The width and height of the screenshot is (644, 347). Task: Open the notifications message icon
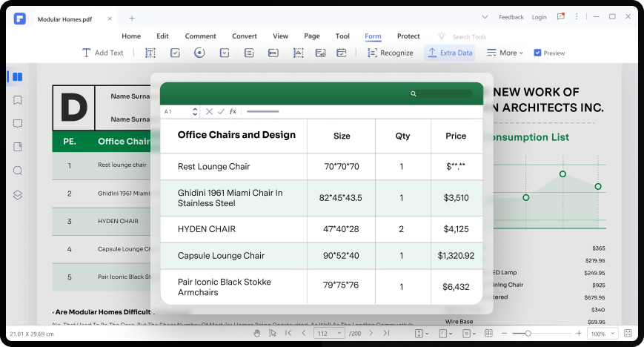[x=560, y=16]
